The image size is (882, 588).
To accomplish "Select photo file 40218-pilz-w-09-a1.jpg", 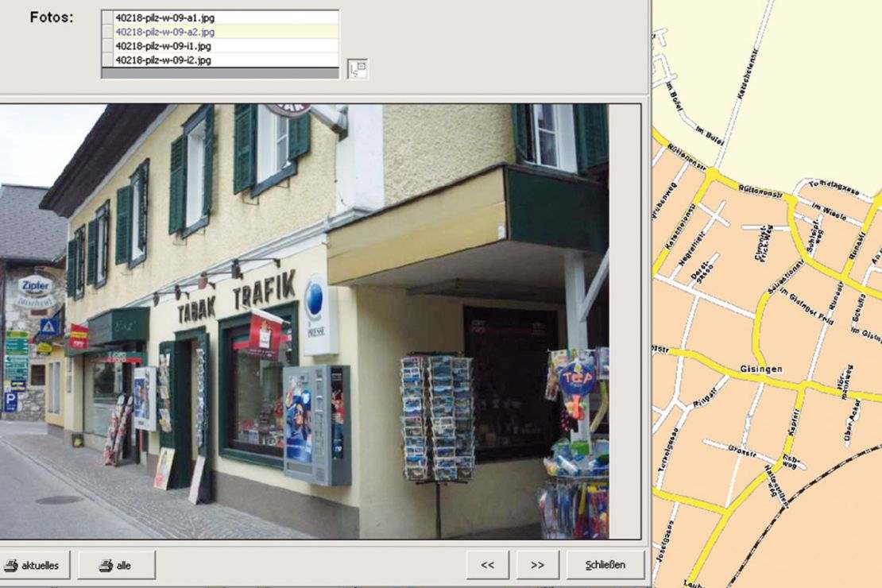I will pyautogui.click(x=226, y=17).
